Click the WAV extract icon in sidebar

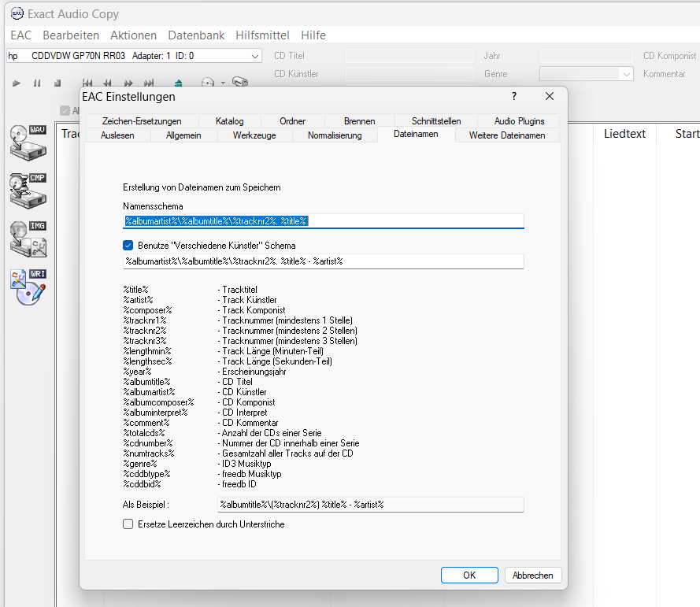coord(28,142)
